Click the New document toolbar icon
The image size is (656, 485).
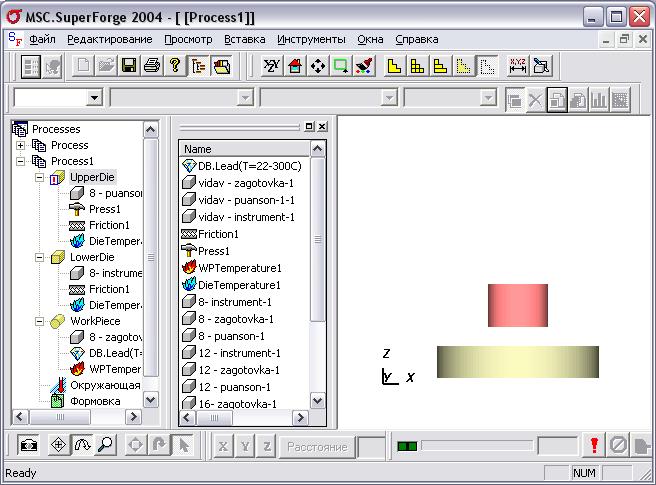[x=83, y=66]
